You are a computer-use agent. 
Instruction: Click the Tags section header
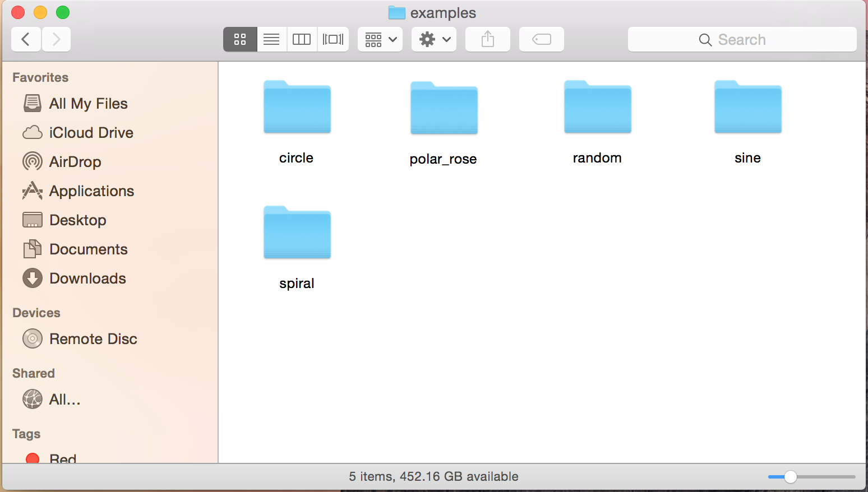26,434
